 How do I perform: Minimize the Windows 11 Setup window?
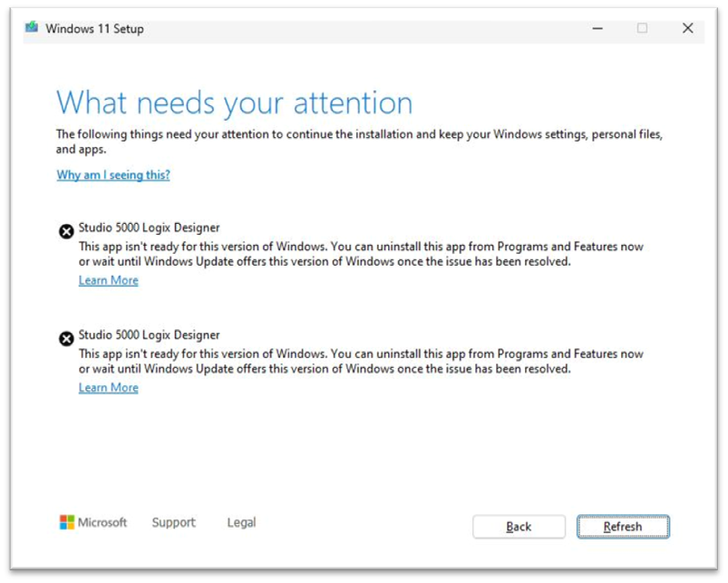pos(597,28)
